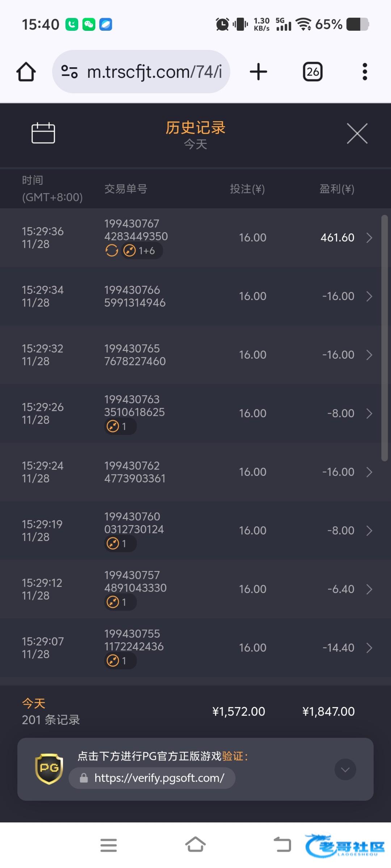Viewport: 391px width, 868px height.
Task: Tap the Android back navigation button
Action: (282, 845)
